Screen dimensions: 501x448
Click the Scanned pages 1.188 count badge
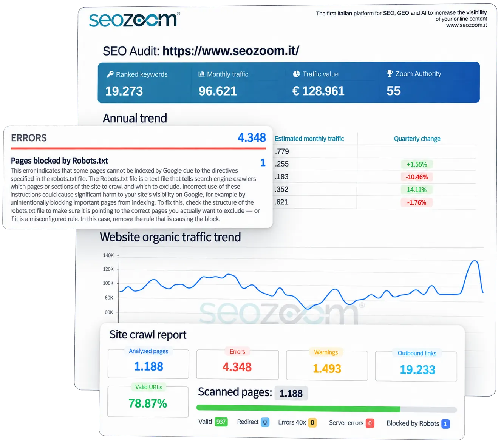coord(291,394)
